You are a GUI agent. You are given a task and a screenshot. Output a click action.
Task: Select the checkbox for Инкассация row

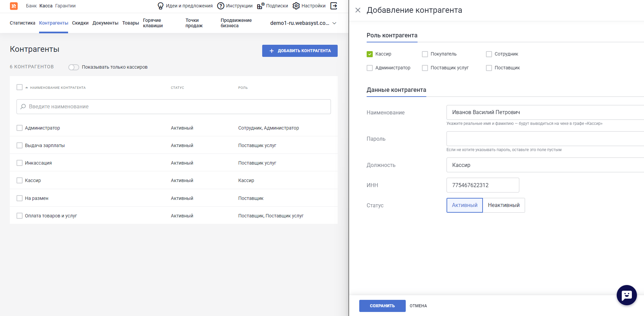20,163
